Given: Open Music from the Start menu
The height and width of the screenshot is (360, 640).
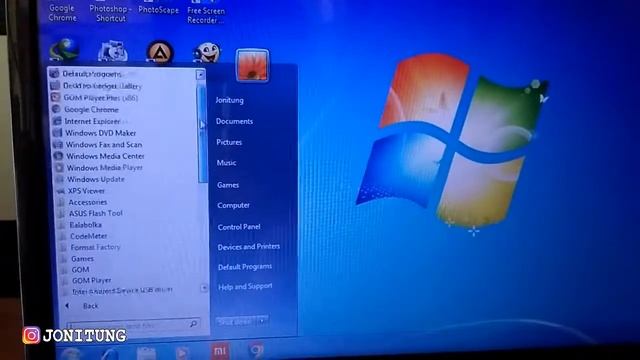Looking at the screenshot, I should click(x=227, y=162).
